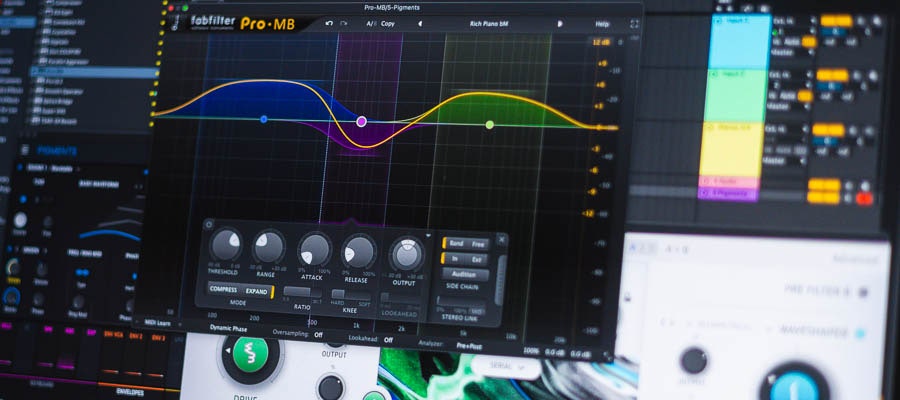Select next preset with right arrow
Viewport: 900px width, 400px height.
(x=559, y=22)
